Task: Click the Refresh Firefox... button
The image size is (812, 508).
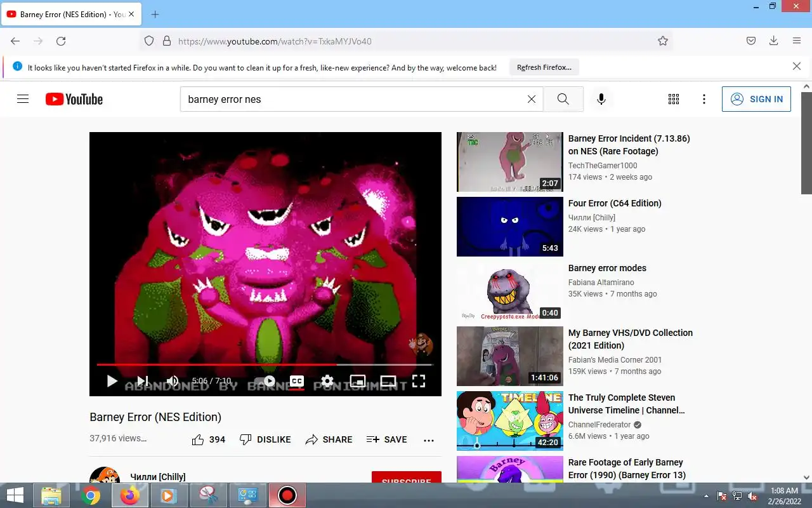Action: [x=544, y=67]
